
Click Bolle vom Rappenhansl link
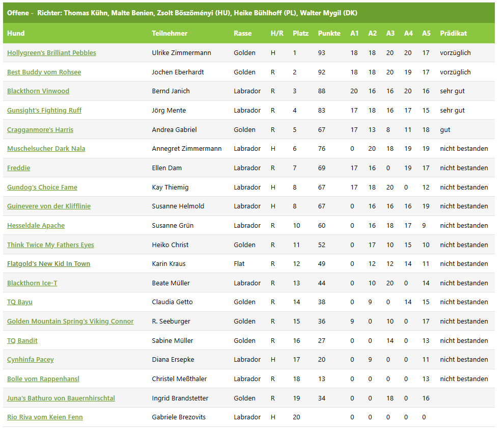43,379
